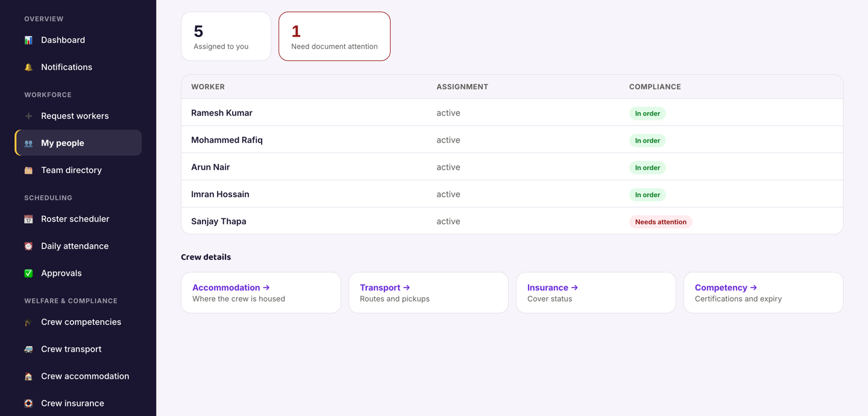Image resolution: width=868 pixels, height=416 pixels.
Task: Click the Roster scheduler calendar icon
Action: [x=28, y=219]
